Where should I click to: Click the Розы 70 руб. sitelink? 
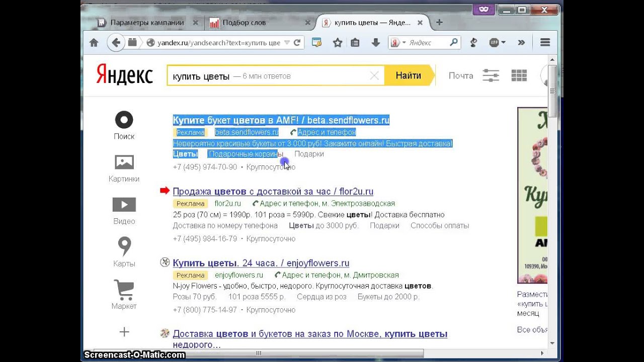tap(194, 297)
